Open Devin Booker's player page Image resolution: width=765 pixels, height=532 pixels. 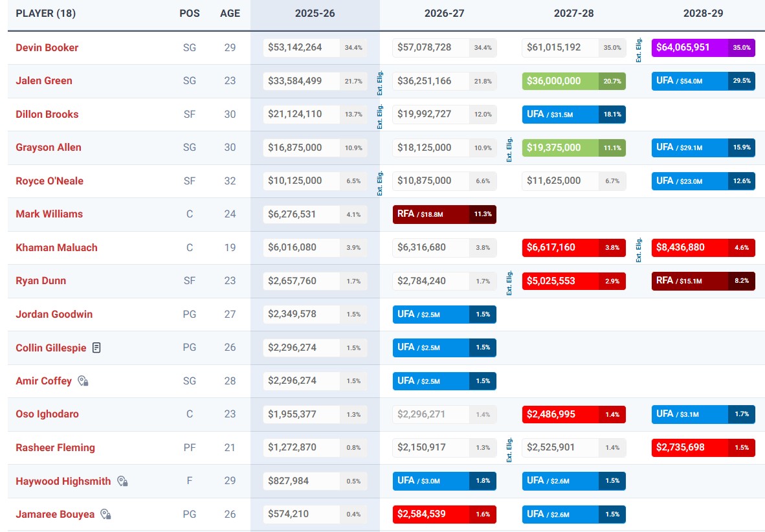(x=47, y=47)
